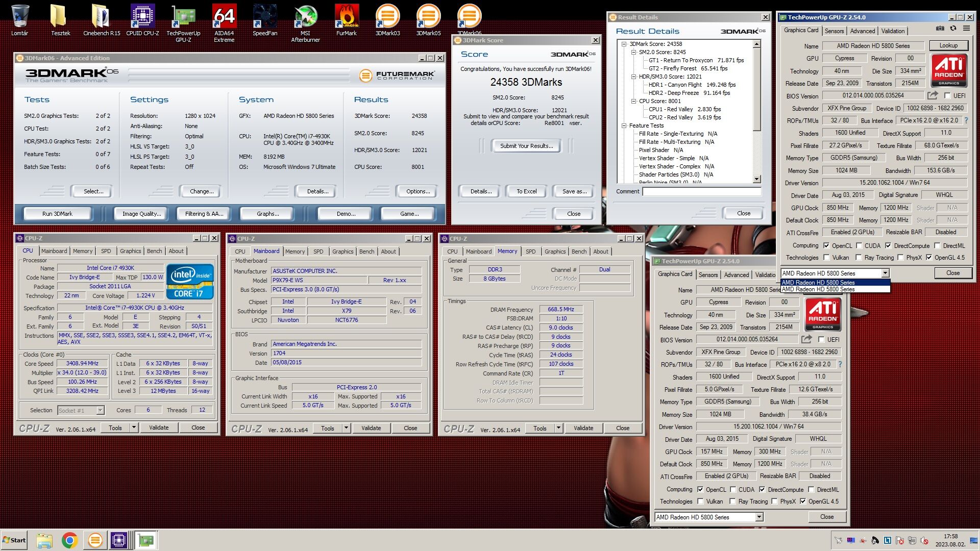This screenshot has height=551, width=980.
Task: Launch AIDA64 Extreme desktop shortcut
Action: click(224, 23)
